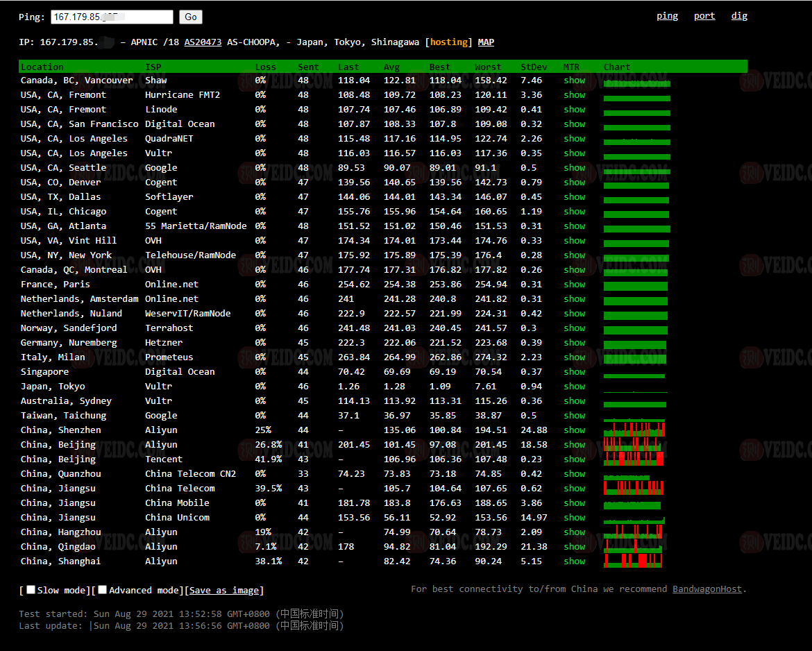Click the Loss column header
The height and width of the screenshot is (651, 812).
point(265,67)
